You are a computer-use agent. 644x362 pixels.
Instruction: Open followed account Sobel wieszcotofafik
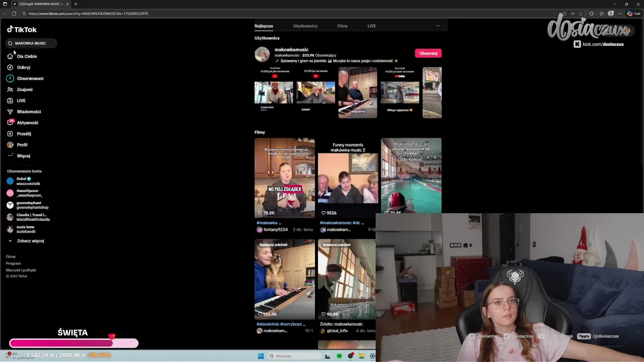[x=24, y=181]
